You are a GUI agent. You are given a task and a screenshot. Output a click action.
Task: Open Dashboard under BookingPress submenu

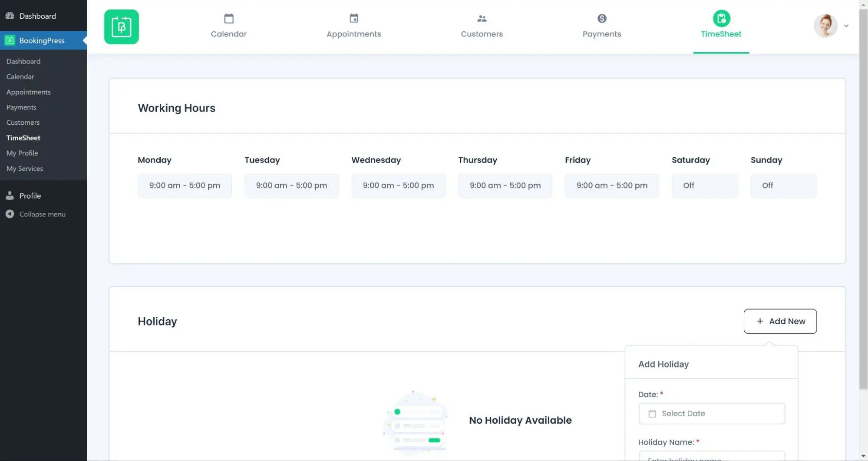pos(23,61)
